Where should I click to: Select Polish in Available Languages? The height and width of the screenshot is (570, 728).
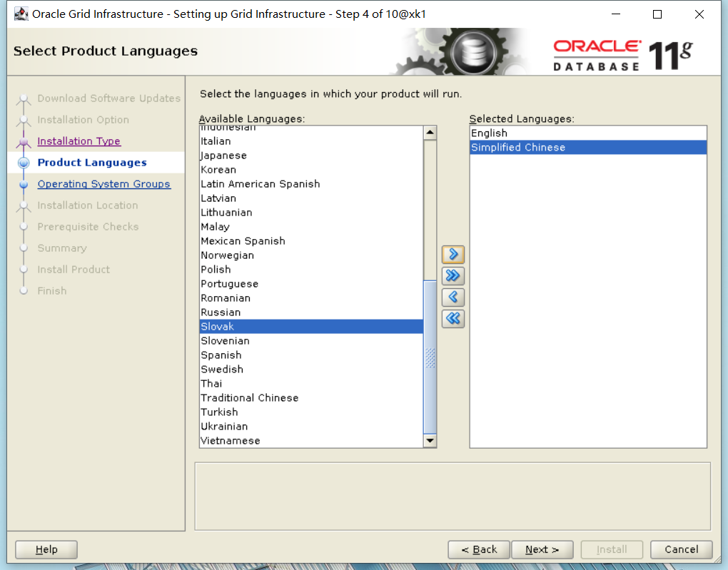point(311,270)
